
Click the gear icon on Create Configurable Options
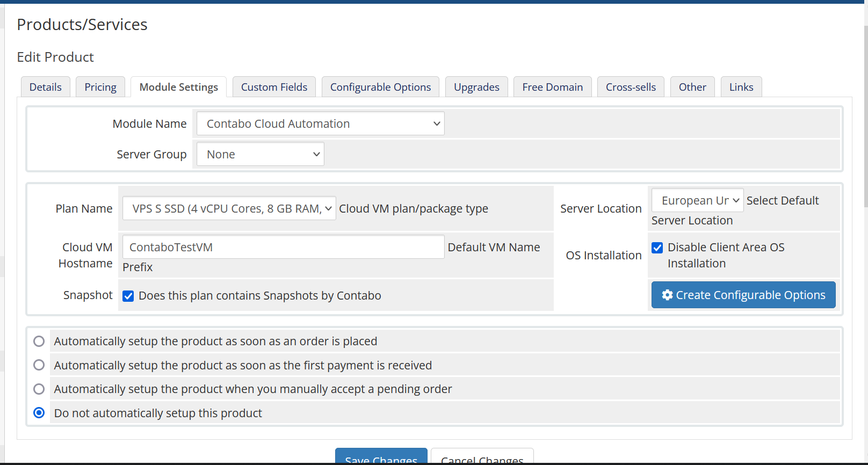(x=667, y=295)
